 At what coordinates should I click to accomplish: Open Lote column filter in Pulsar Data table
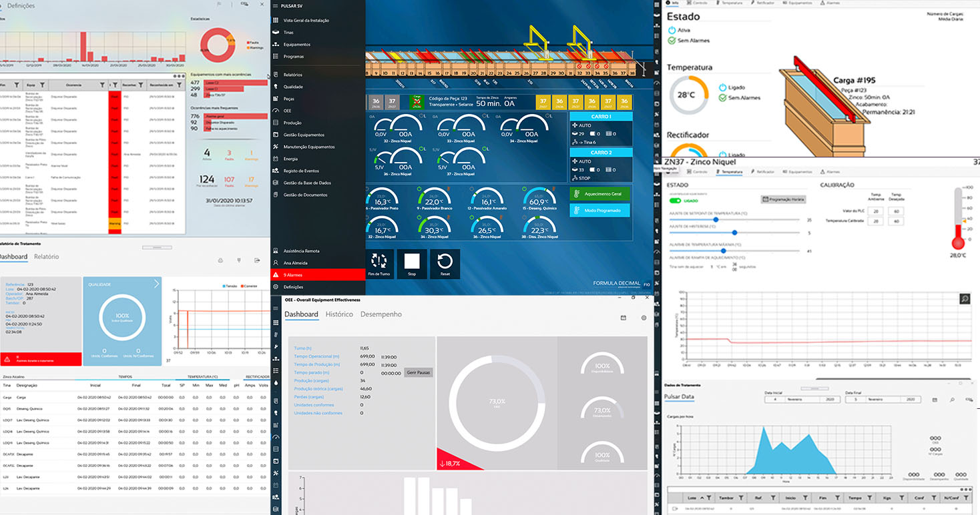click(x=708, y=498)
